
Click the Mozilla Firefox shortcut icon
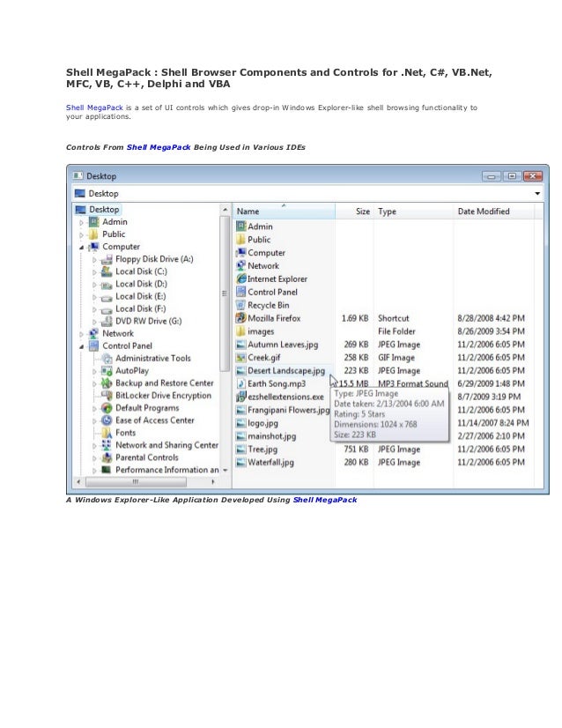[240, 318]
